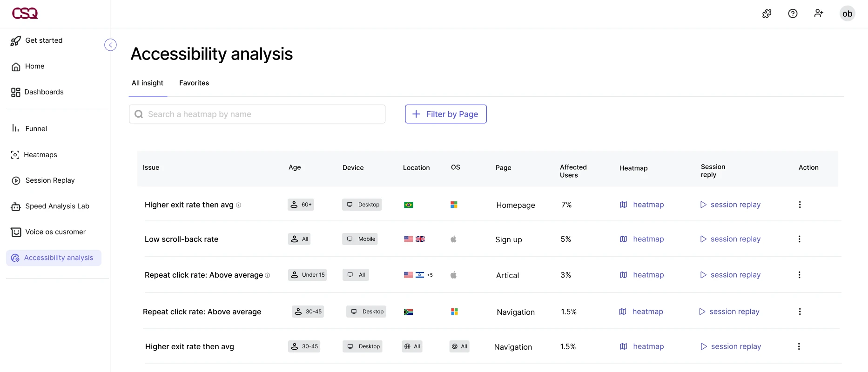Click the Under 15 age chip
868x372 pixels.
(307, 275)
